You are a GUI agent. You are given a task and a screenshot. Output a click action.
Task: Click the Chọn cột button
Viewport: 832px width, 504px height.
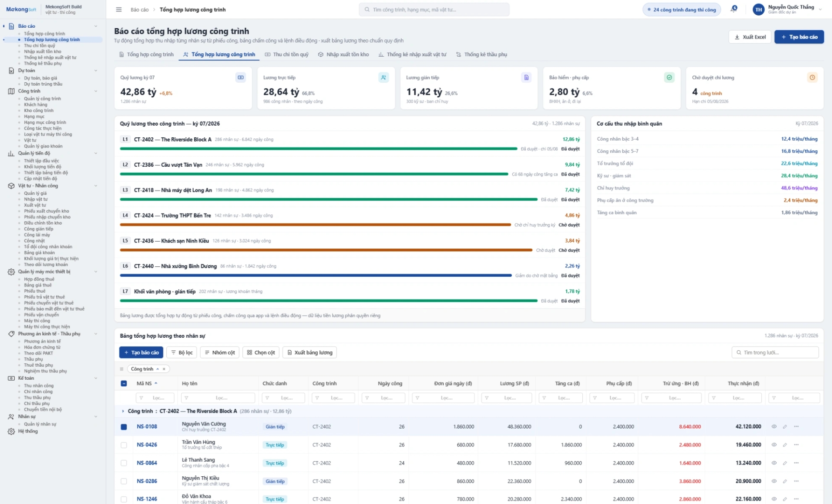click(261, 353)
